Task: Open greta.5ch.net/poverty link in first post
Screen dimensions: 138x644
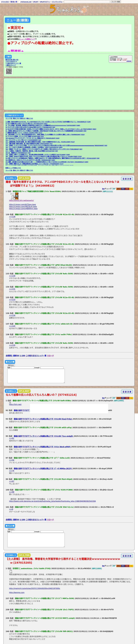Action: 21,200
